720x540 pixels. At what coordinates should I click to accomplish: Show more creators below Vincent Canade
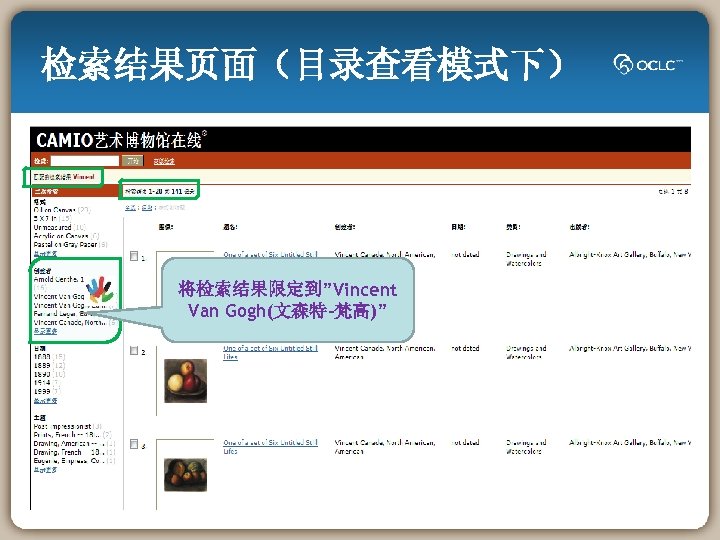tap(45, 331)
